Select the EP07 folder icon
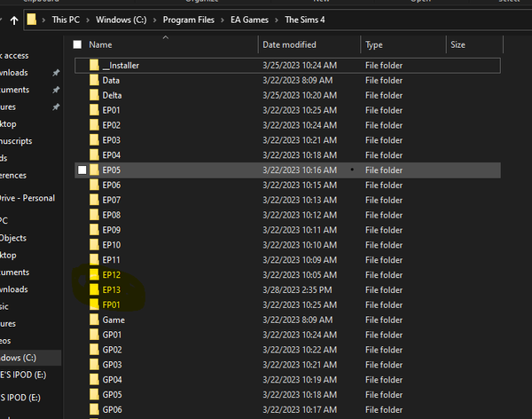 [94, 200]
